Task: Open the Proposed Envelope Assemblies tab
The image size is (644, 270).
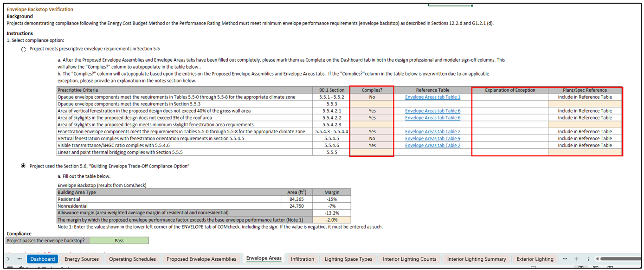Action: [x=201, y=259]
